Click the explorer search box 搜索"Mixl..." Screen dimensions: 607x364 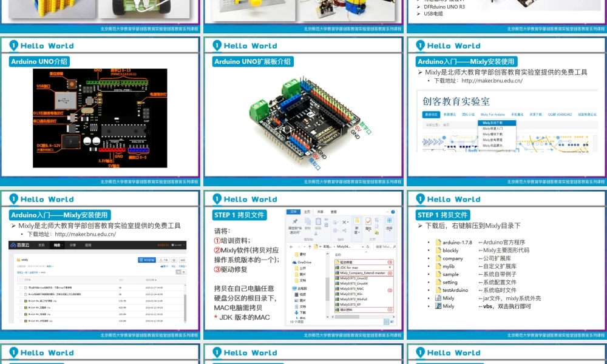pos(385,246)
